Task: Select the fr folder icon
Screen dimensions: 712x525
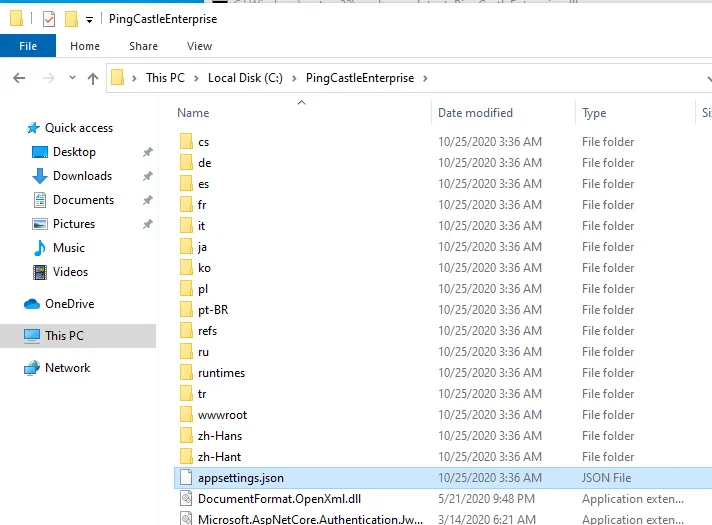Action: (x=186, y=204)
